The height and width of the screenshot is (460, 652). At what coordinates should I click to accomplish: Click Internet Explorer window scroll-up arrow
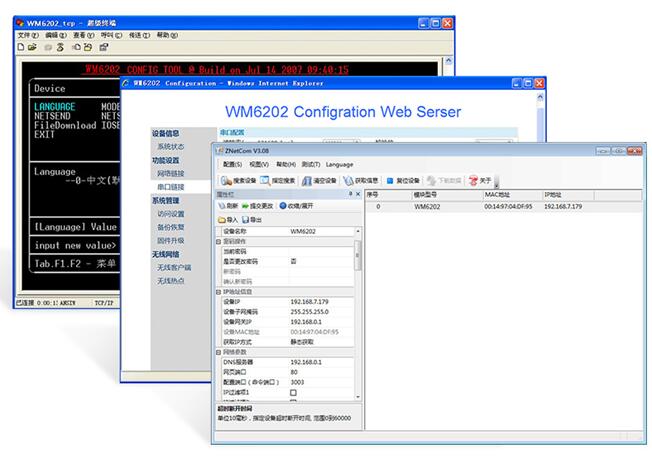point(540,97)
